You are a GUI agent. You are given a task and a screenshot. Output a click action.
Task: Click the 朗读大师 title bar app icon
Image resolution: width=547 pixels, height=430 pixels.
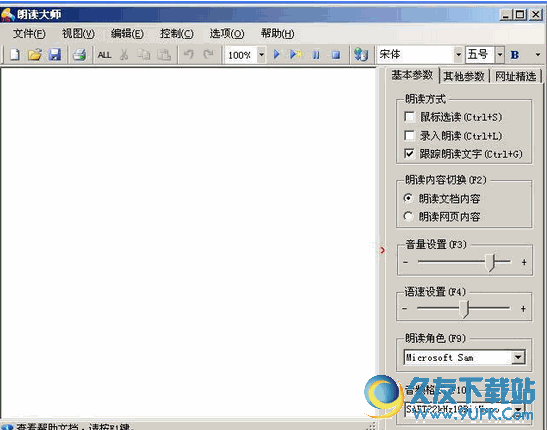(x=7, y=15)
